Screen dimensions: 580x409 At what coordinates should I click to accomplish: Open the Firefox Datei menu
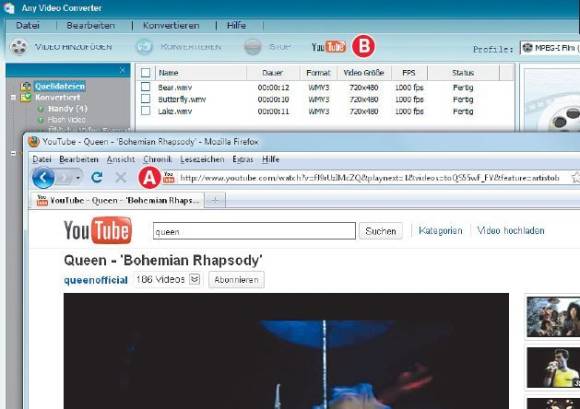[41, 159]
